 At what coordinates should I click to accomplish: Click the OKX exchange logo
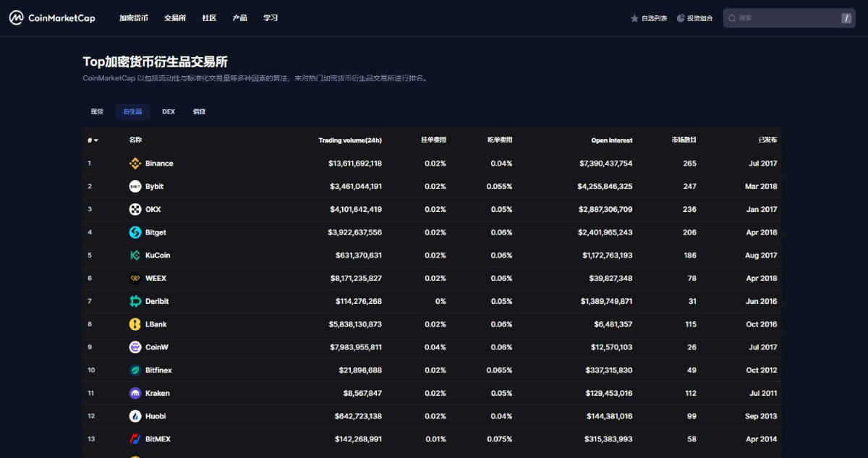tap(135, 209)
